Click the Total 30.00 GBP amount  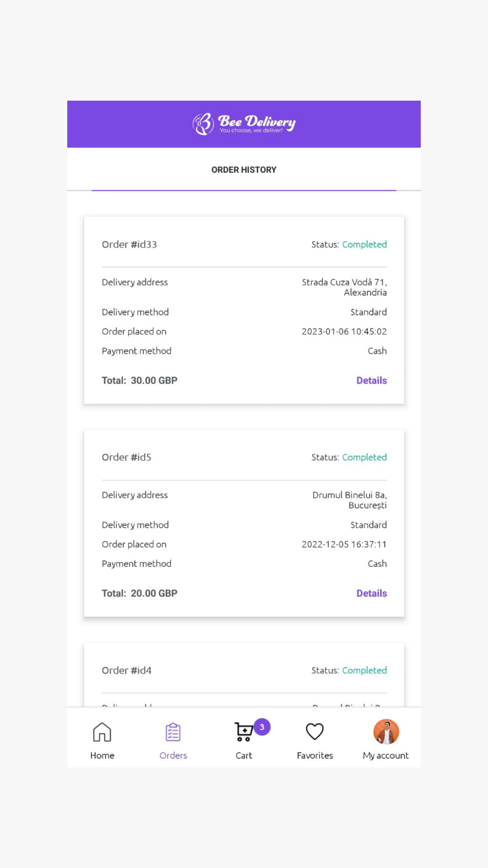pos(140,381)
